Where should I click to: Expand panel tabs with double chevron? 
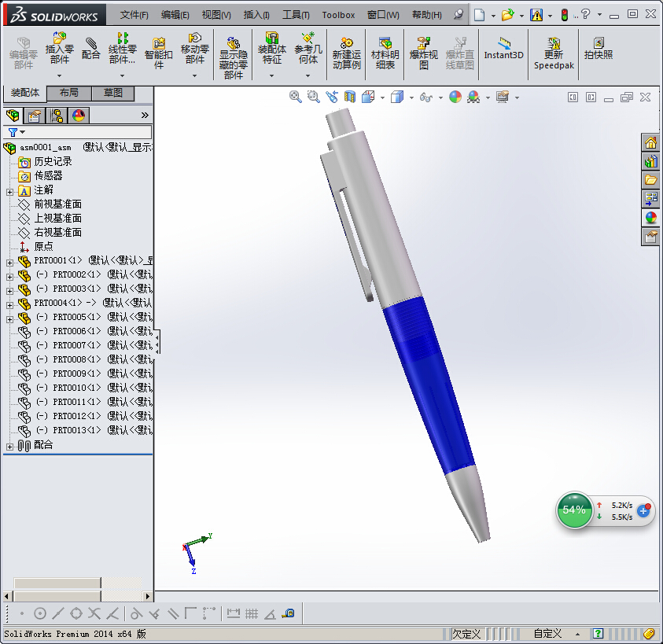click(145, 115)
